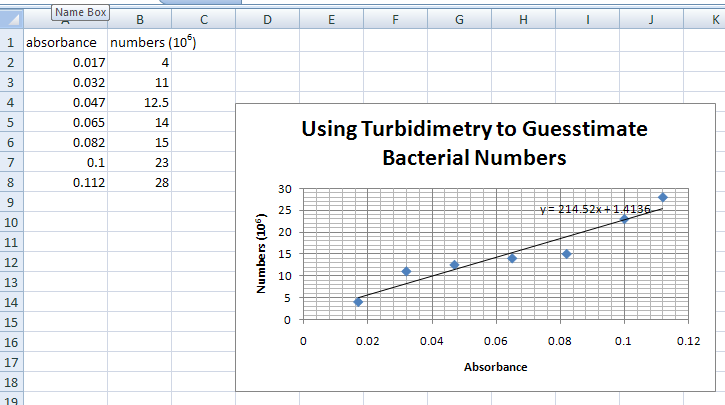725x405 pixels.
Task: Select cell B4 showing 12.5
Action: coord(138,103)
